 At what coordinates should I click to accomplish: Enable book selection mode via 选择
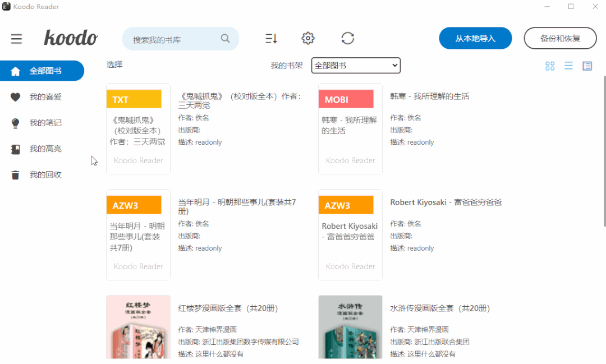[114, 64]
